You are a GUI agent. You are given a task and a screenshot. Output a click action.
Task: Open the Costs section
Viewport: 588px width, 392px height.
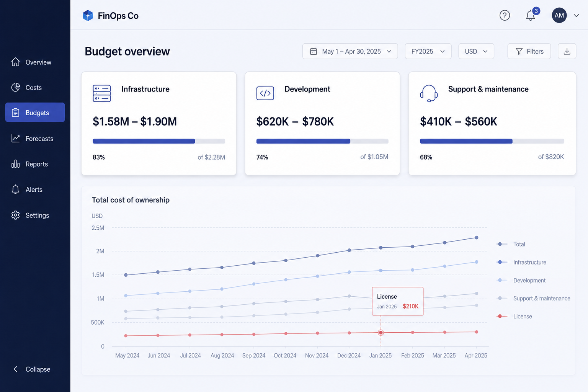[34, 88]
